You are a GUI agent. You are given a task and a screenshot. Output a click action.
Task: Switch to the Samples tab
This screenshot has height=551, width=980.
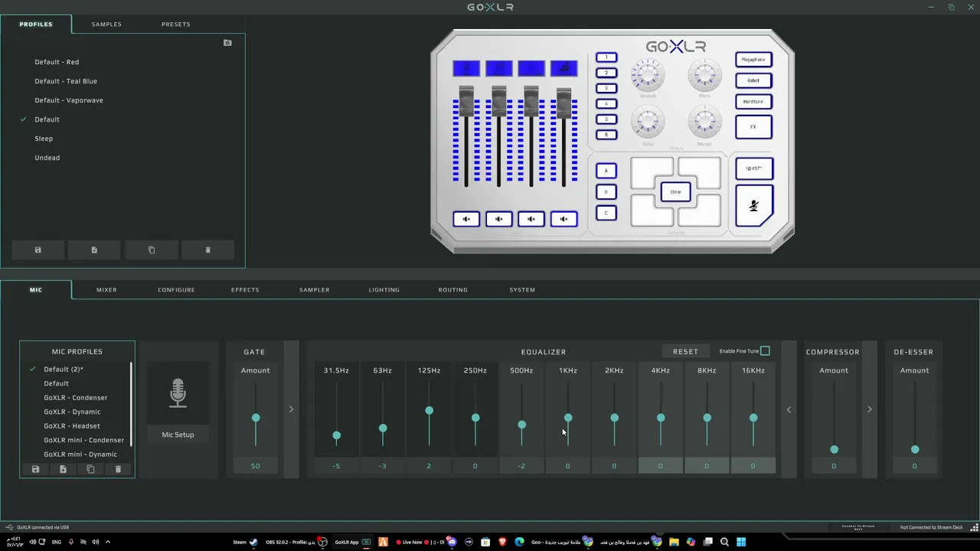tap(106, 24)
